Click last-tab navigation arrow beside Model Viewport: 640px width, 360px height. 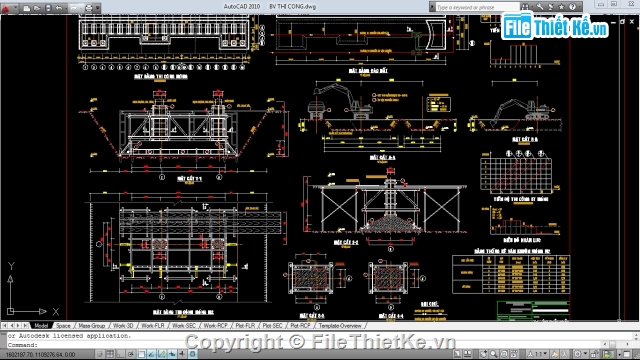pyautogui.click(x=25, y=326)
